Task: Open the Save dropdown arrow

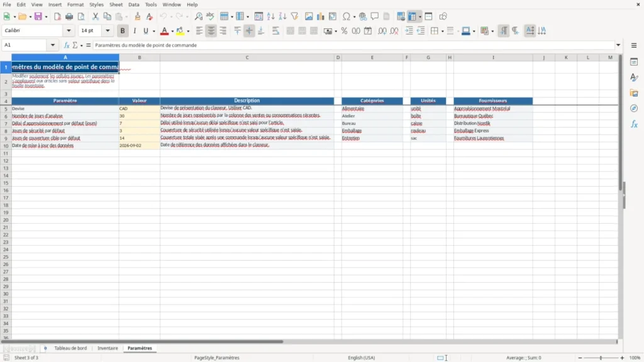Action: [x=46, y=17]
